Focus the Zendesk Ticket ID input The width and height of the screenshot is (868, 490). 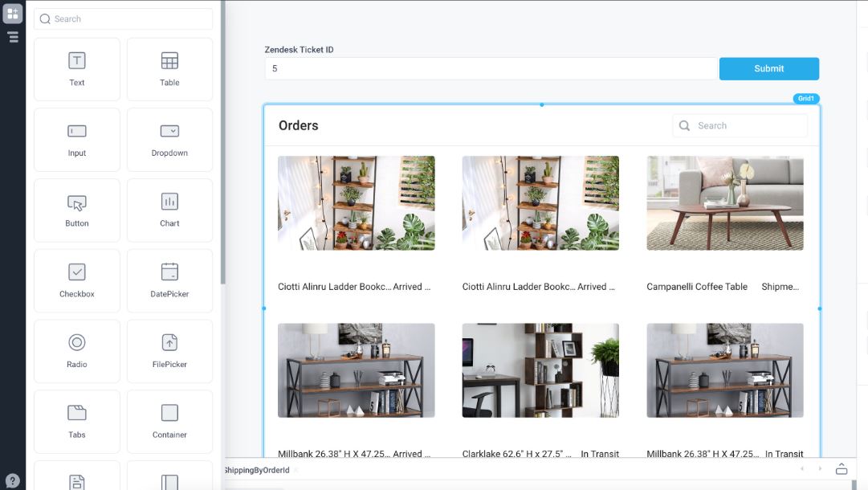(491, 68)
